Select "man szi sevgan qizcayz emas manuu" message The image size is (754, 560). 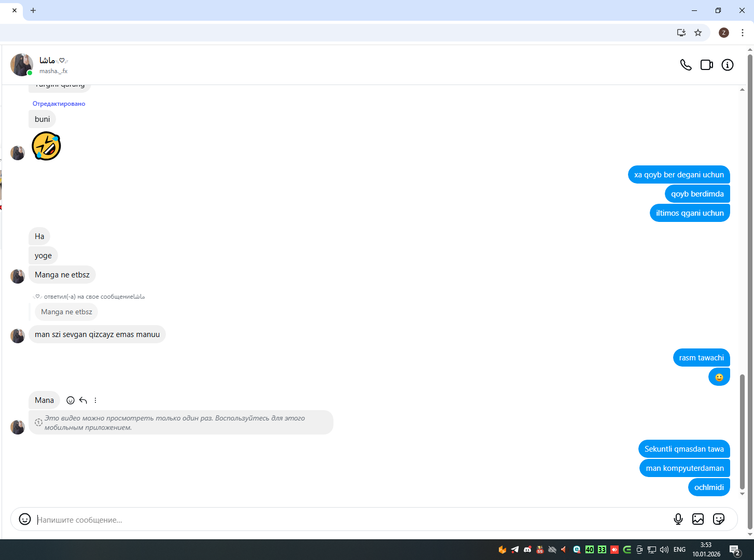tap(97, 334)
